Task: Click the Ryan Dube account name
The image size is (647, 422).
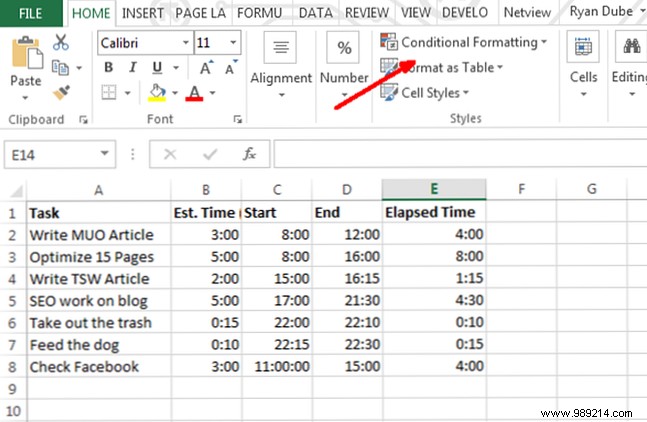Action: click(x=601, y=12)
